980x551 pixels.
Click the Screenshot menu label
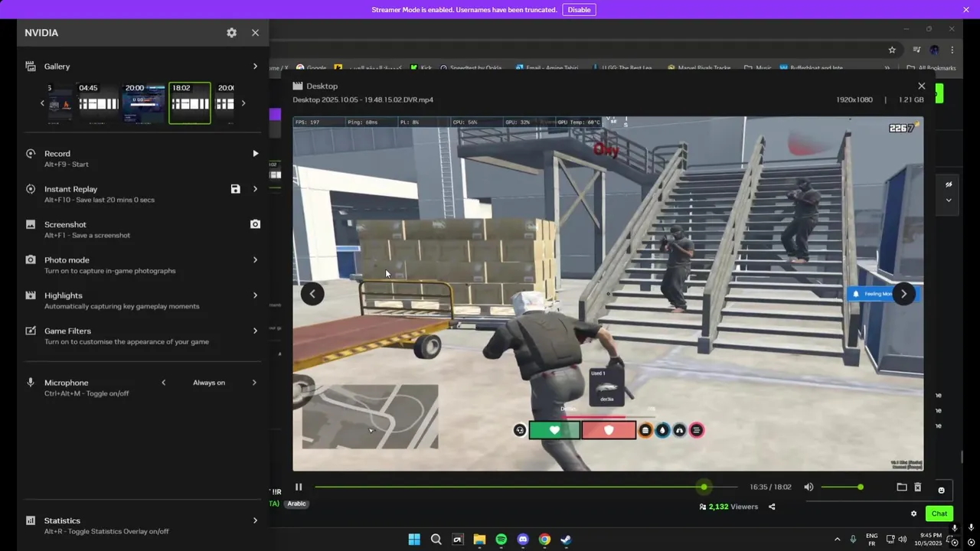pos(65,224)
